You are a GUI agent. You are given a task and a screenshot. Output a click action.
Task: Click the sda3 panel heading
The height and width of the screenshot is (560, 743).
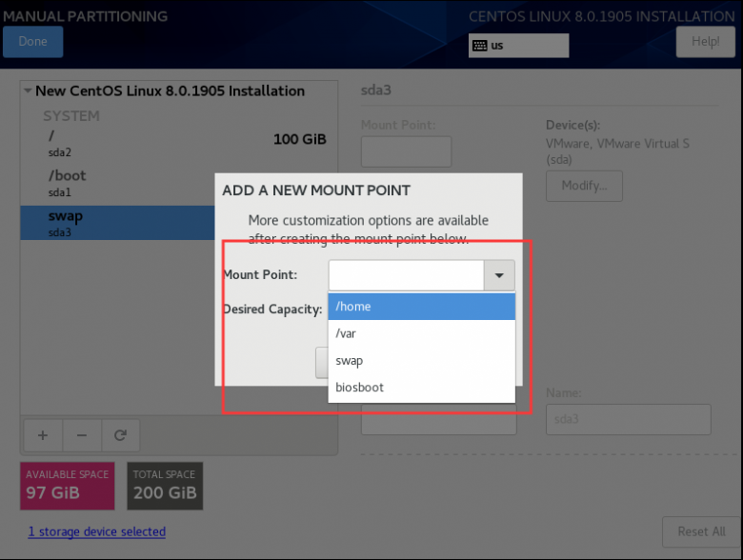tap(375, 90)
